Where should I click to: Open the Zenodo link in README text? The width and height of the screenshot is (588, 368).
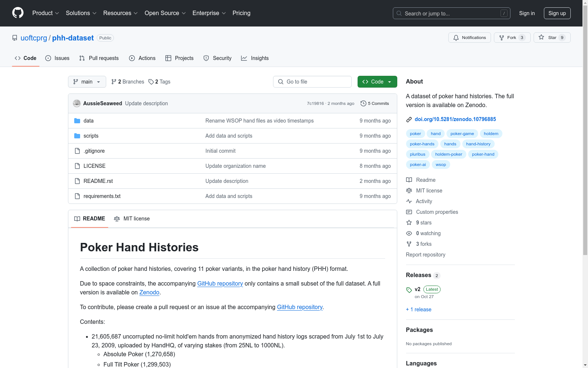tap(149, 292)
